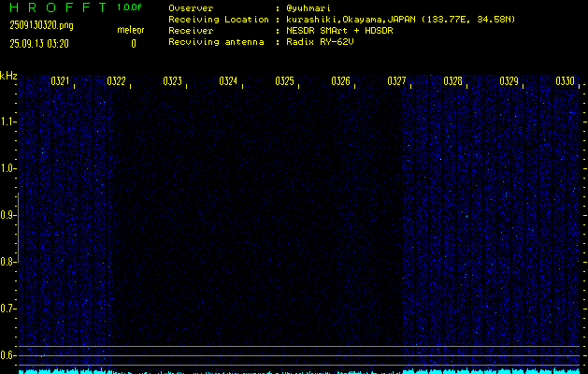Click the file name 2509130320.png

tap(41, 25)
